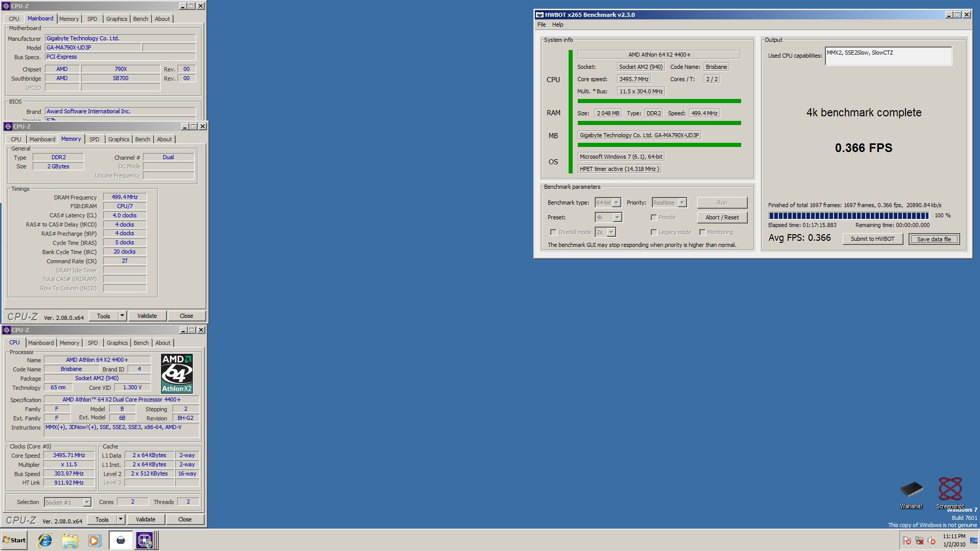Image resolution: width=980 pixels, height=551 pixels.
Task: Switch to HWBOT x265 taskbar button
Action: click(x=121, y=540)
